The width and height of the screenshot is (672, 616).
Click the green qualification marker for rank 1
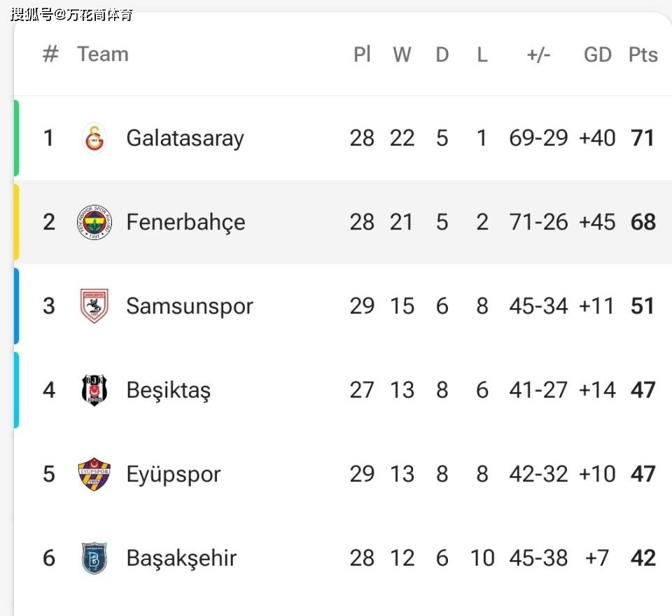(x=16, y=138)
